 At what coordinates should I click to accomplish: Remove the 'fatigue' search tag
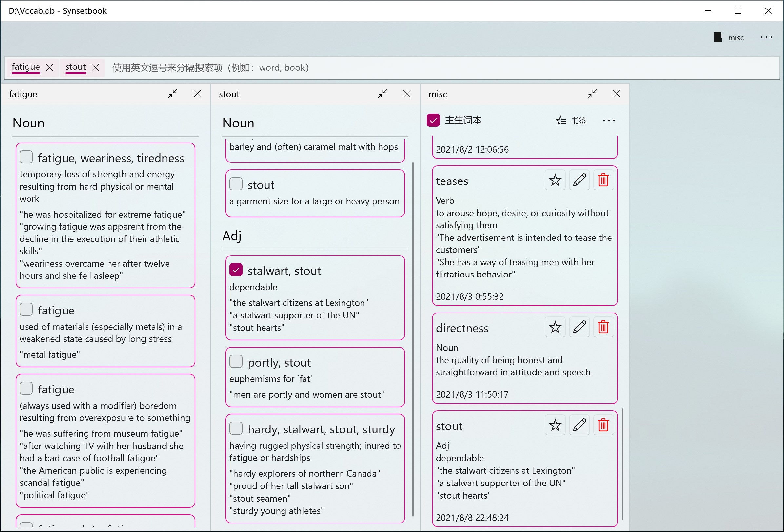click(x=49, y=67)
